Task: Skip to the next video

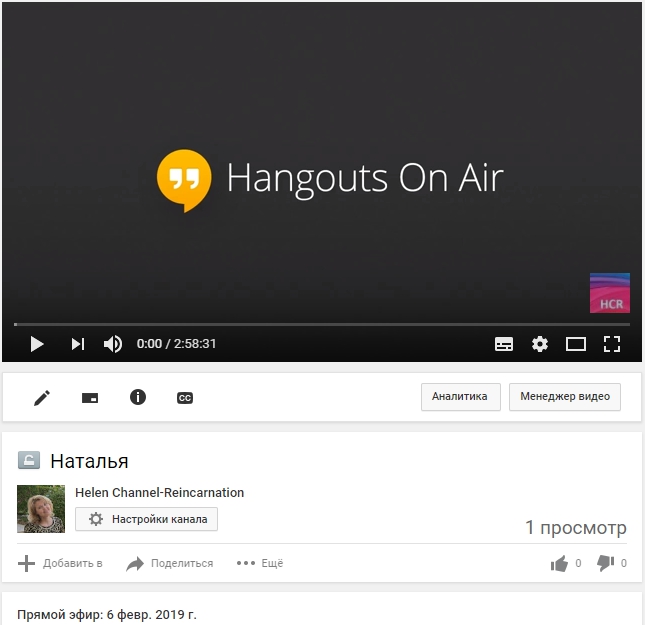Action: (x=77, y=344)
